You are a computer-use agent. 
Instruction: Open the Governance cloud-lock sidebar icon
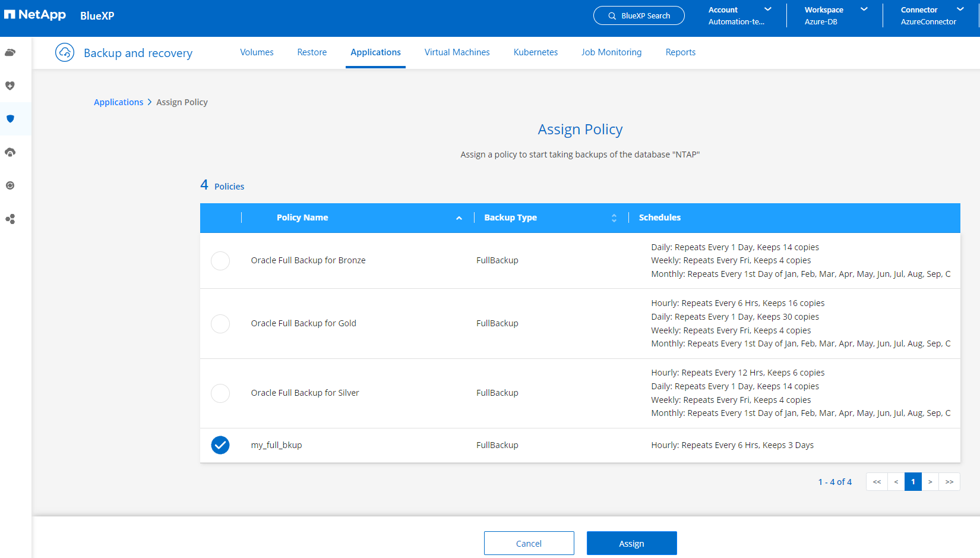point(10,152)
